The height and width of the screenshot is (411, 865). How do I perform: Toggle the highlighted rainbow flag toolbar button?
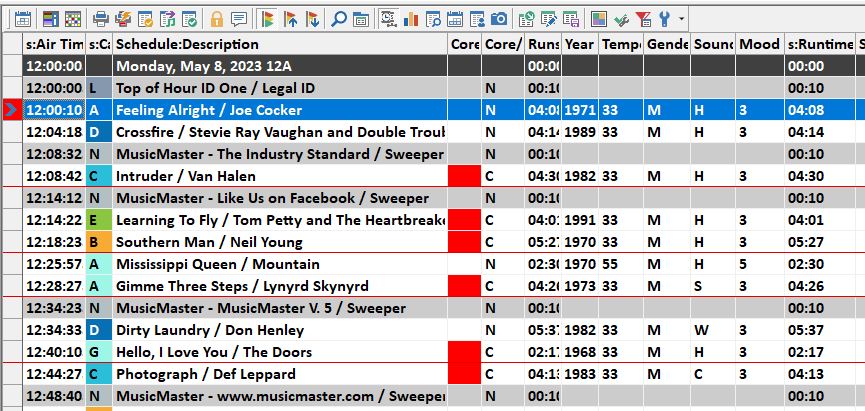(266, 18)
